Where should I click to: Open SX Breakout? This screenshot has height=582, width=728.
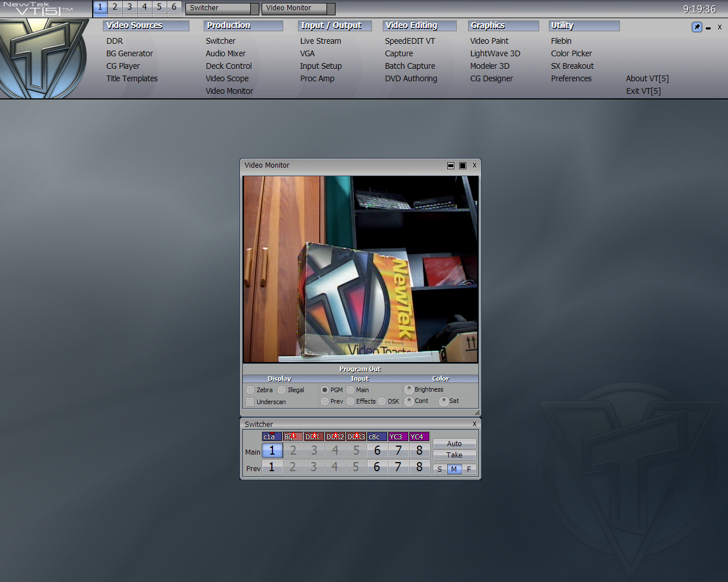[572, 66]
